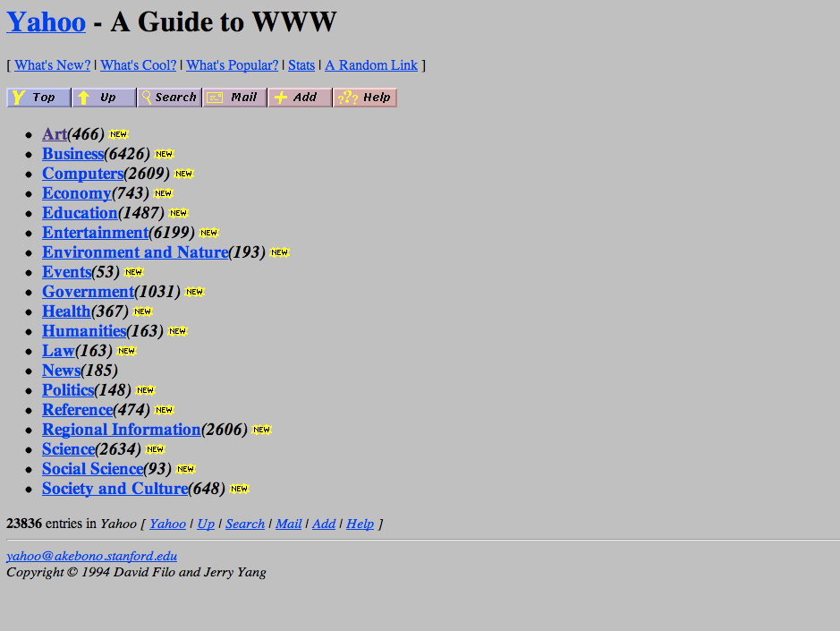This screenshot has height=631, width=840.
Task: Visit the What's Cool? link
Action: tap(139, 65)
